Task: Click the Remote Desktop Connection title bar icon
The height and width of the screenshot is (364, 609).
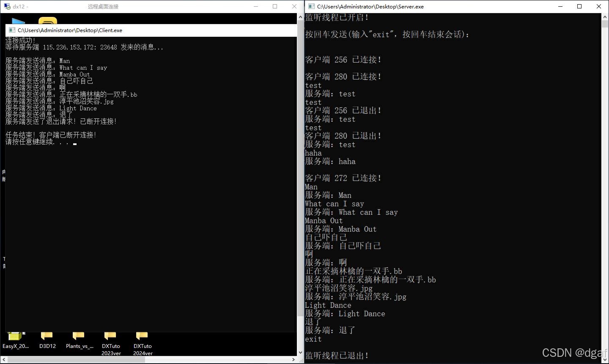Action: (x=7, y=6)
